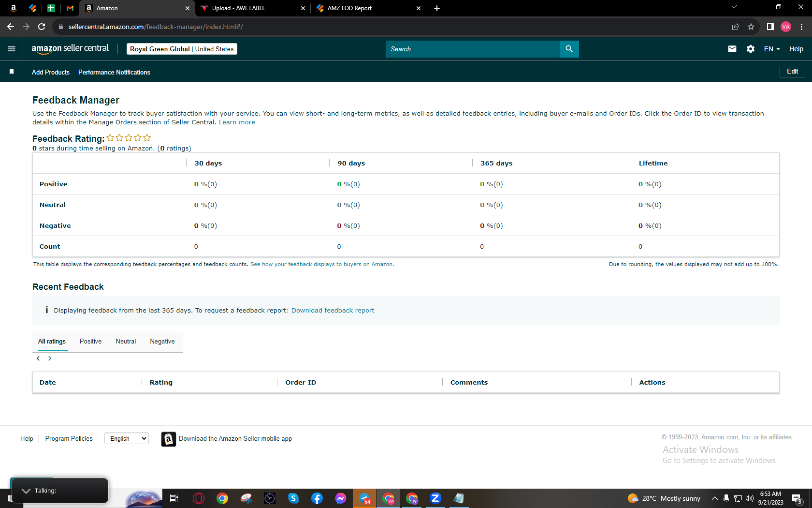Click 'Download the Amazon Seller mobile app' link
812x508 pixels.
235,439
